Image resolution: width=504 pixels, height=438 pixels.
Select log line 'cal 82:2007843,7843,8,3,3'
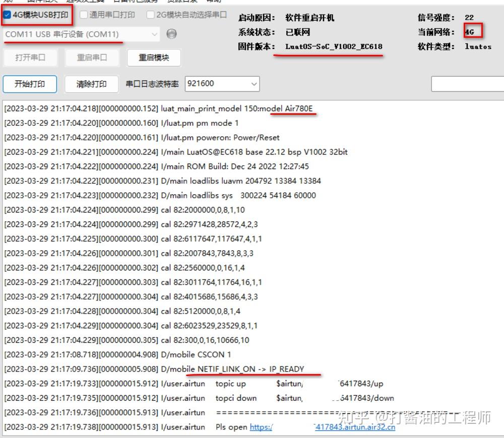(129, 253)
